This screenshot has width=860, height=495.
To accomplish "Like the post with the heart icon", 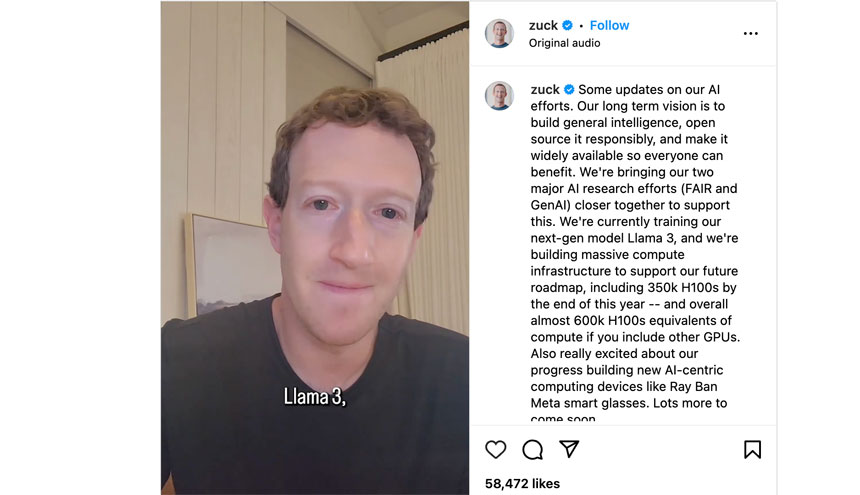I will tap(495, 450).
